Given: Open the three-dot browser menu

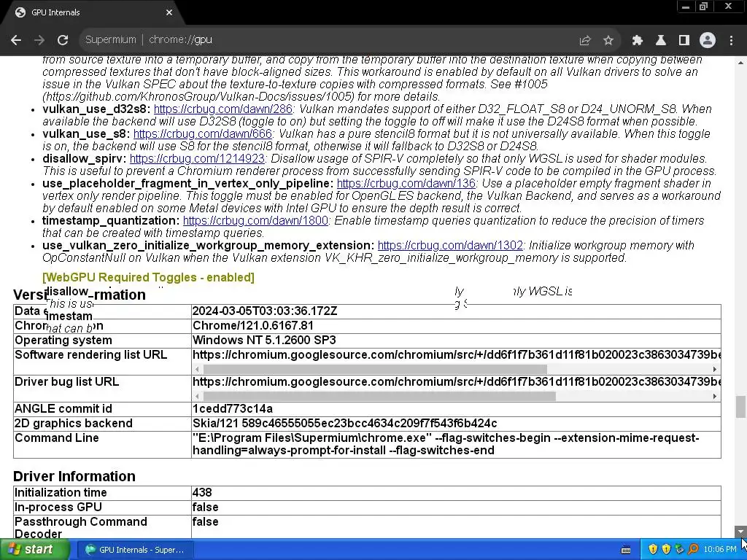Looking at the screenshot, I should (731, 40).
